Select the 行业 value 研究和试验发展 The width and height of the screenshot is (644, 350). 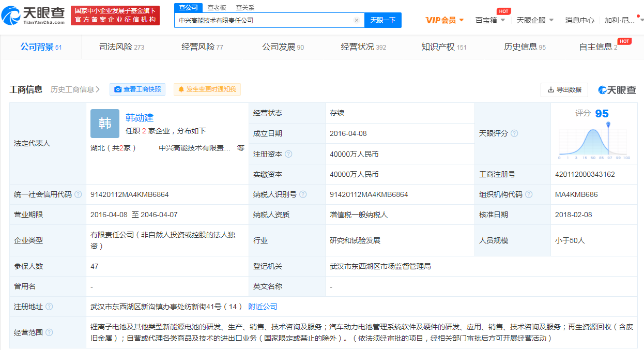tap(355, 240)
